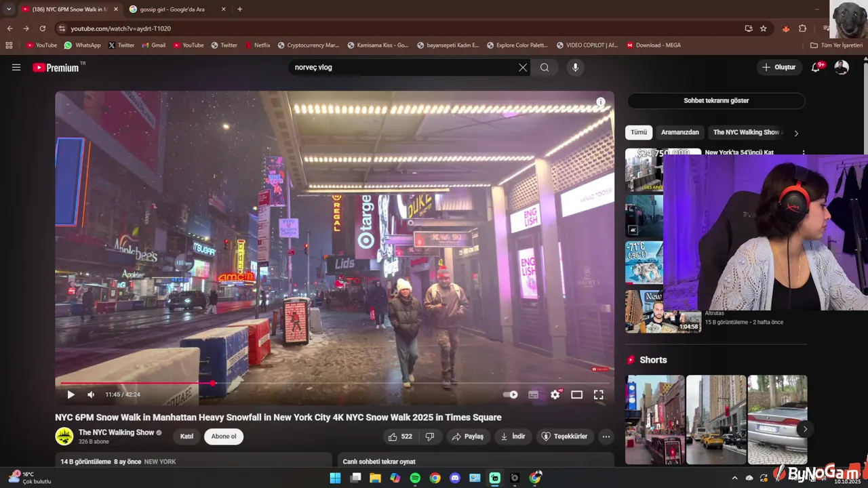
Task: Open the YouTube guide hamburger menu
Action: coord(16,67)
